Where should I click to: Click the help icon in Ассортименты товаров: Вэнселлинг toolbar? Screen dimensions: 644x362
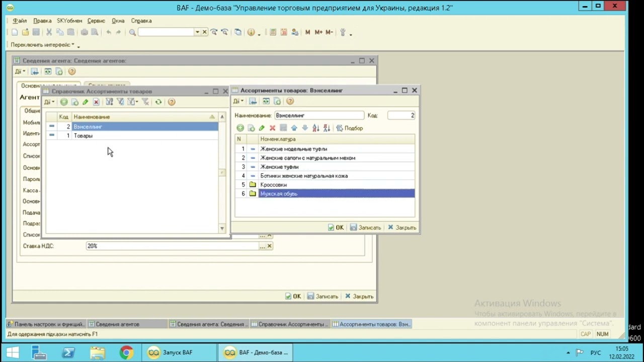290,102
